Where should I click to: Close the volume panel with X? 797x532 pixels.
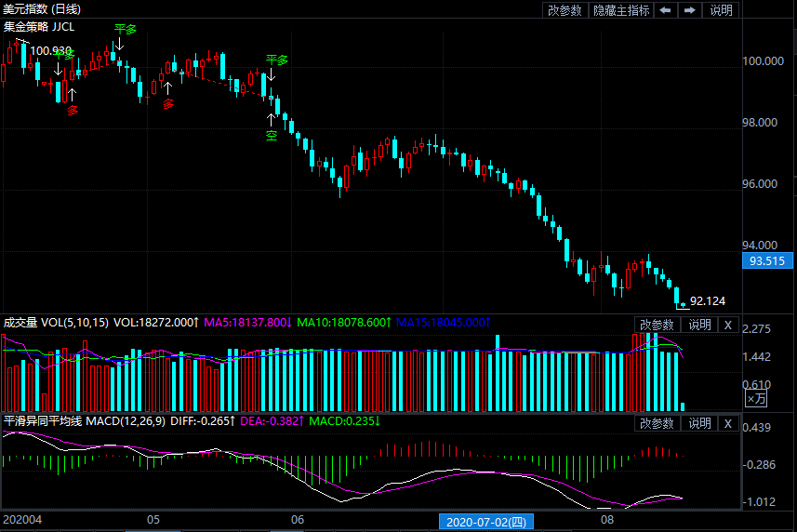pyautogui.click(x=728, y=325)
